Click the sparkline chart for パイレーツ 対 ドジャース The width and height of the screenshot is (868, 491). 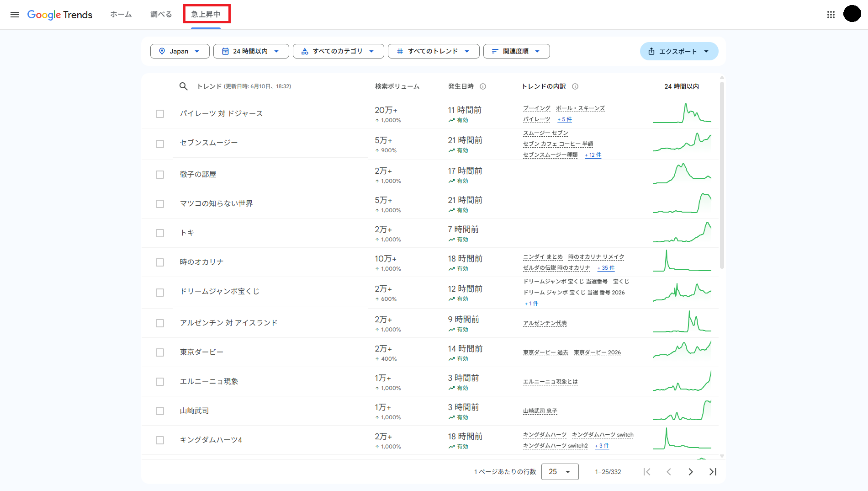pos(682,113)
